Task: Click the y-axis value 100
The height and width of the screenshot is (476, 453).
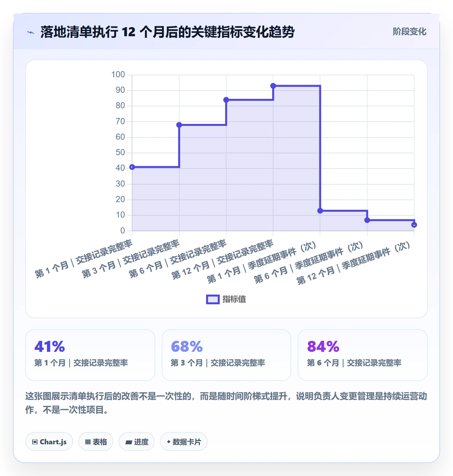Action: coord(118,75)
